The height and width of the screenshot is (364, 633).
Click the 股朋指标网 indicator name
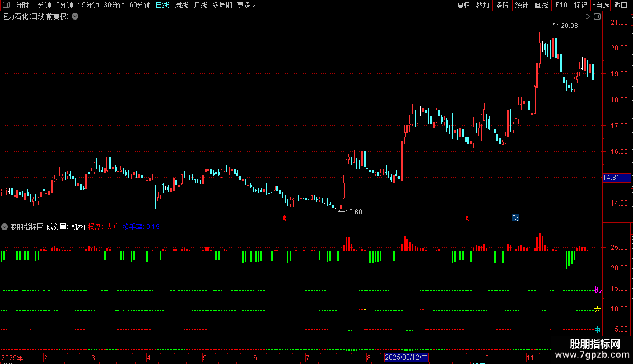click(x=27, y=227)
